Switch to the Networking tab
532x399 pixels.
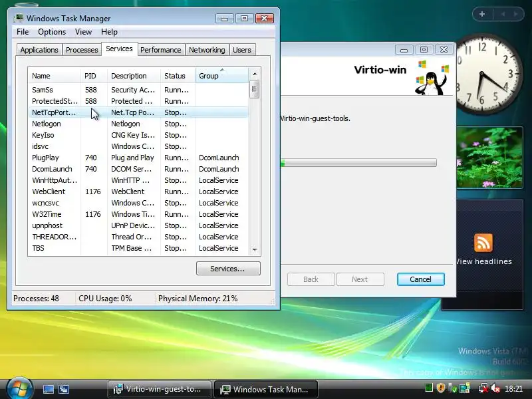[x=207, y=50]
